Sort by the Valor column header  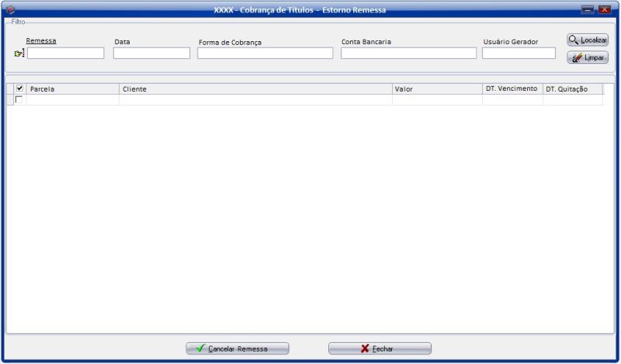click(x=437, y=88)
